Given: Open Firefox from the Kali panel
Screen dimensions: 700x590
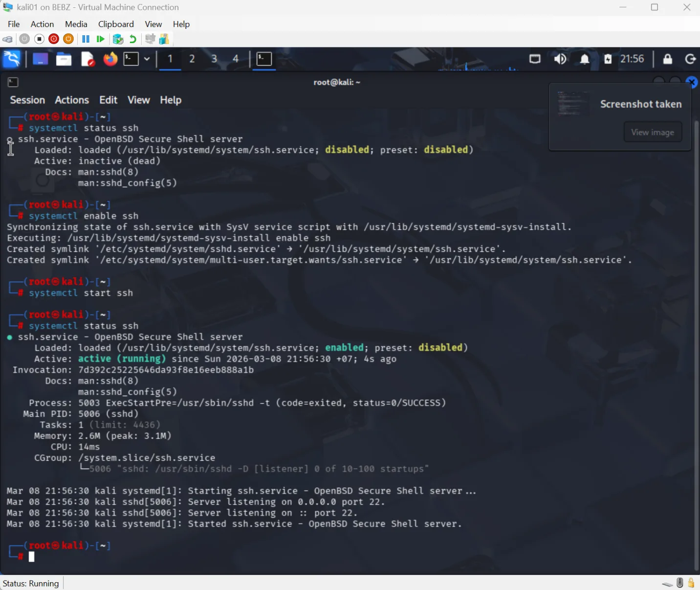Looking at the screenshot, I should [x=110, y=59].
